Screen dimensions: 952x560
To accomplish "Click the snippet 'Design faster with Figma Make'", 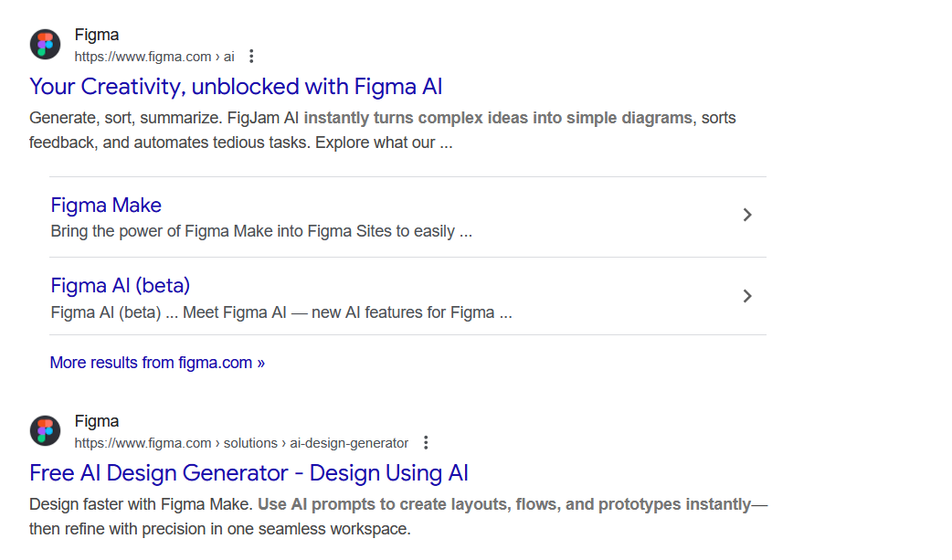I will (398, 516).
